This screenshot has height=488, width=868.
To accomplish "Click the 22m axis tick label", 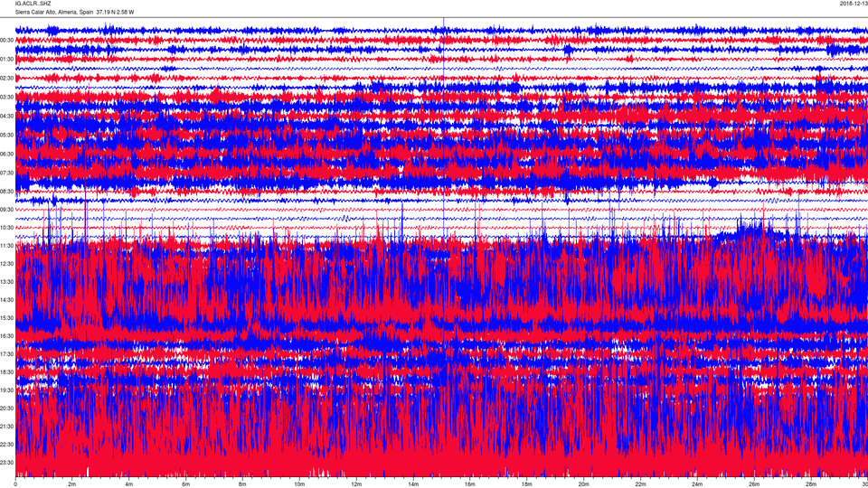I will click(640, 484).
